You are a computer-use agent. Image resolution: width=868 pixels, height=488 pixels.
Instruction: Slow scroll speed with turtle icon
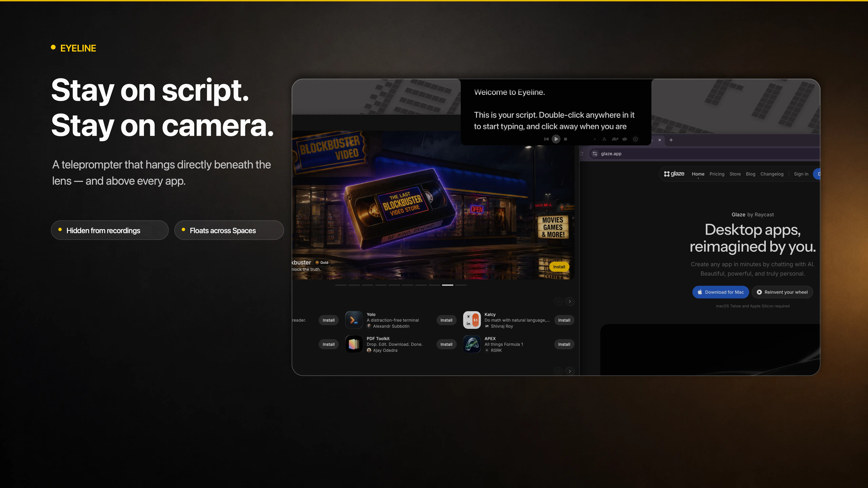pyautogui.click(x=615, y=139)
